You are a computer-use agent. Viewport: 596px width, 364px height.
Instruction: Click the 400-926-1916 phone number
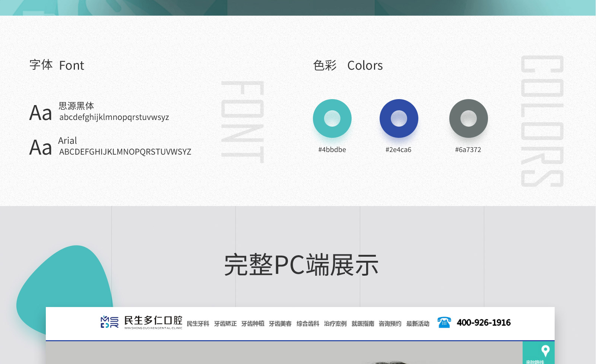tap(484, 323)
